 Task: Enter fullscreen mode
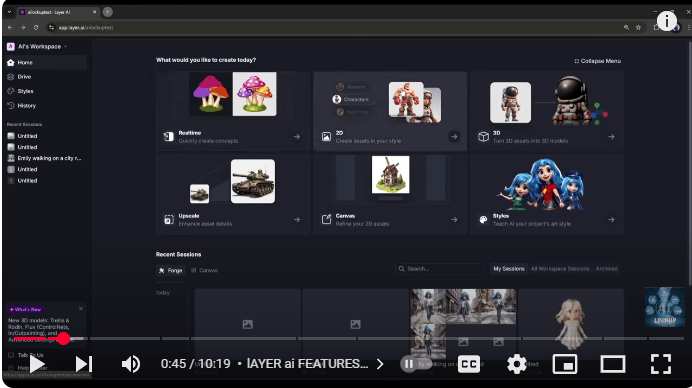click(x=661, y=364)
